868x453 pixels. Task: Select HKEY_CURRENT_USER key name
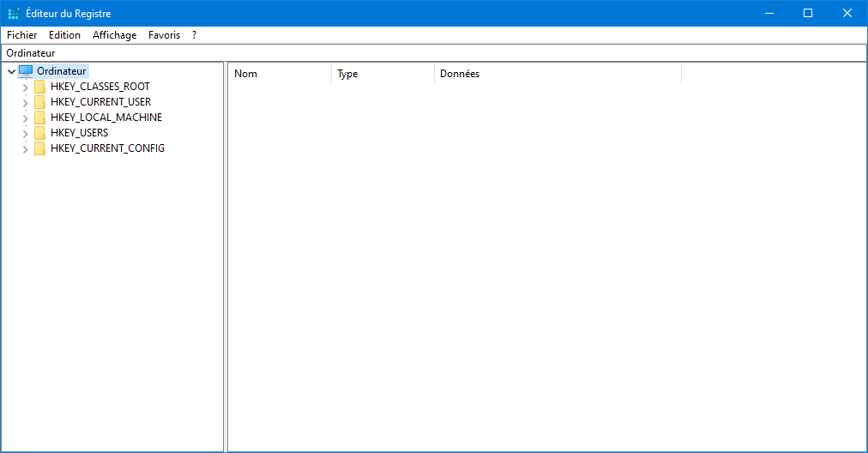coord(100,102)
